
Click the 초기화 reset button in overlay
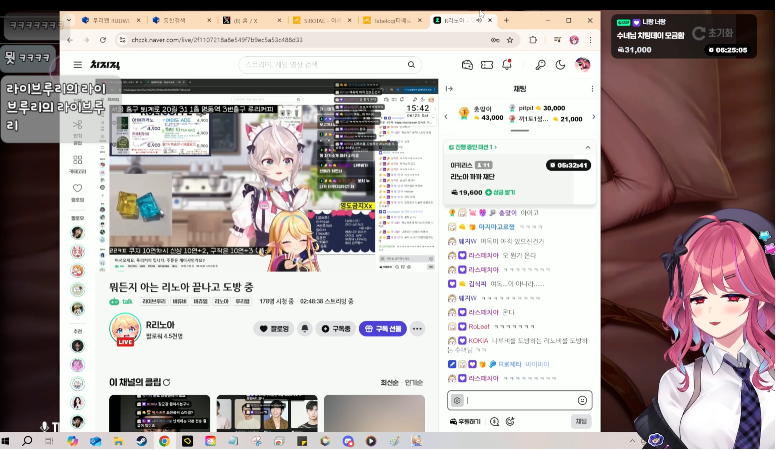point(713,33)
